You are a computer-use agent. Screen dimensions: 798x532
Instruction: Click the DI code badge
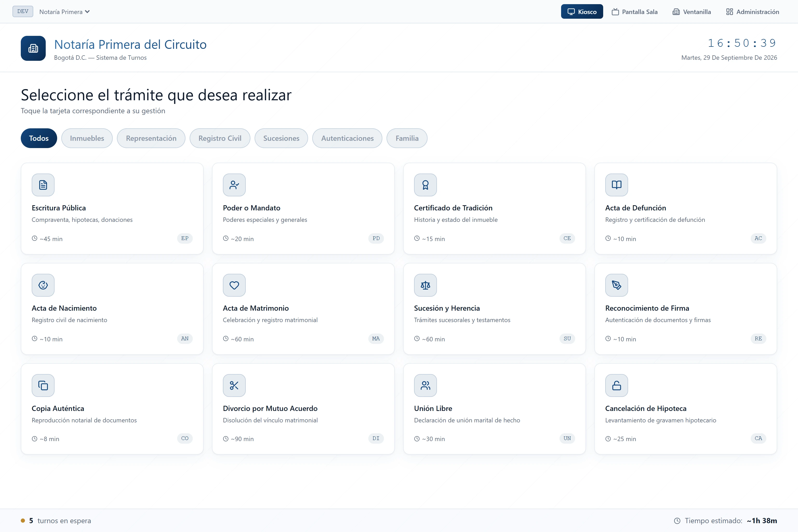[x=376, y=438]
